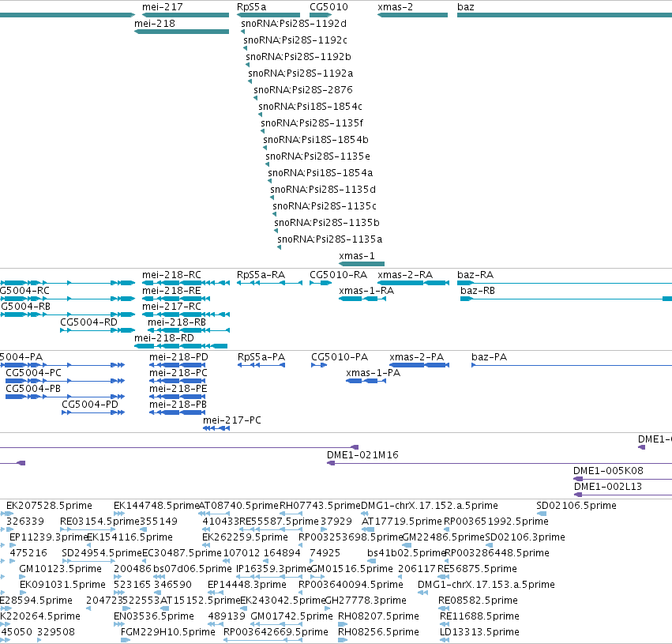Screen dimensions: 672x644
Task: Select snoRNA:Psi18S-1854c label
Action: (x=310, y=107)
